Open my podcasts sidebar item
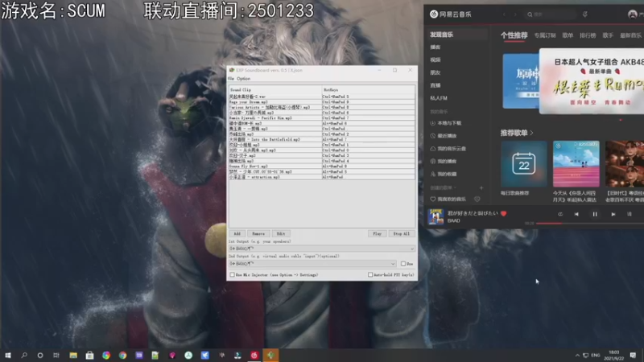Image resolution: width=644 pixels, height=362 pixels. click(444, 162)
